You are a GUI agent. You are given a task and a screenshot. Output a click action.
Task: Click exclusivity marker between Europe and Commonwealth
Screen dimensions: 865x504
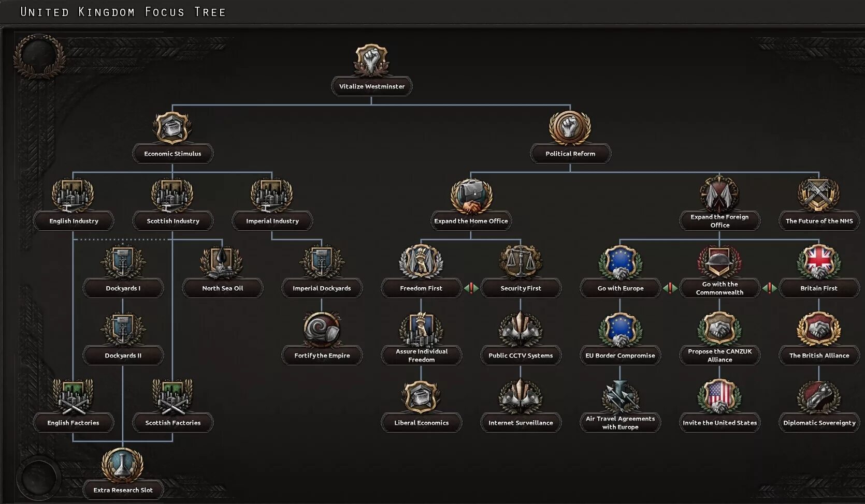[x=670, y=288]
